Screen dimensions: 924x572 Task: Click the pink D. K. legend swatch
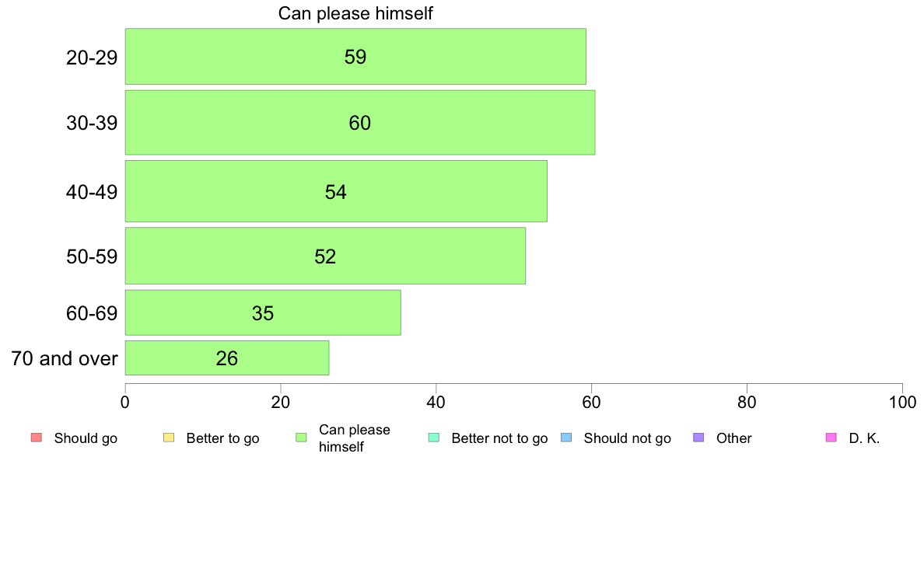coord(831,438)
